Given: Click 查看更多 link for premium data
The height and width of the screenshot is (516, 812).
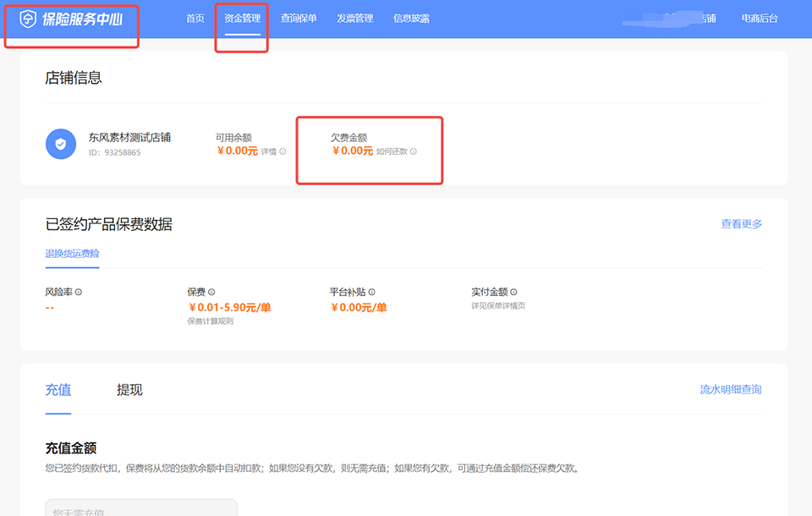Looking at the screenshot, I should tap(741, 224).
